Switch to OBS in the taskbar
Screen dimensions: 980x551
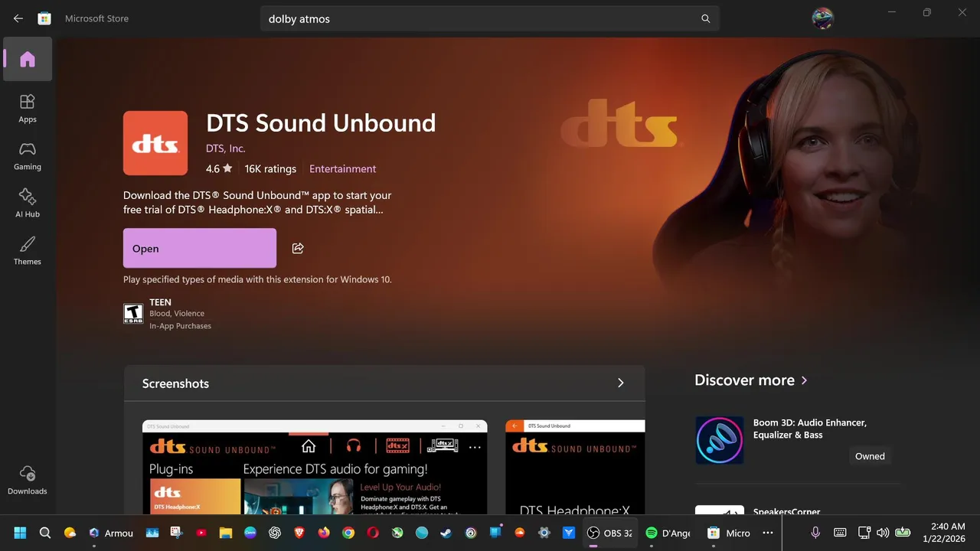click(609, 533)
